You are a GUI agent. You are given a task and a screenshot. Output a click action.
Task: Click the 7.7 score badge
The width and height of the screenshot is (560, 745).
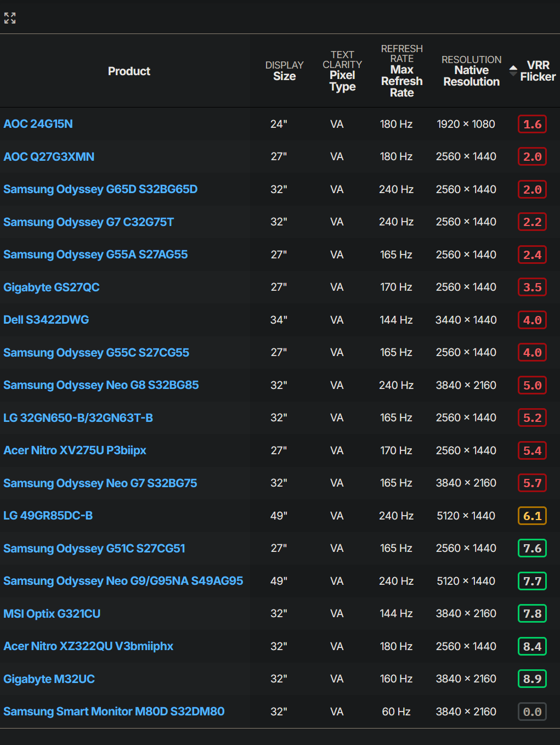[532, 581]
